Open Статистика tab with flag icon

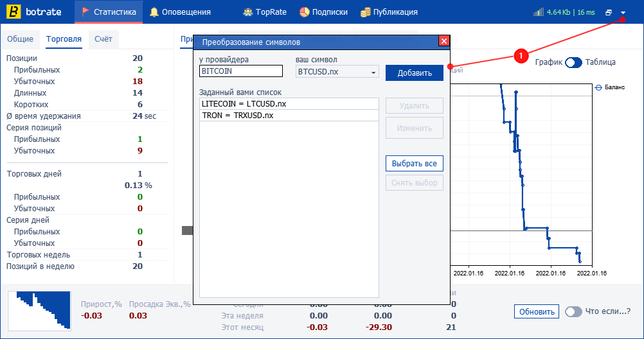tap(109, 12)
